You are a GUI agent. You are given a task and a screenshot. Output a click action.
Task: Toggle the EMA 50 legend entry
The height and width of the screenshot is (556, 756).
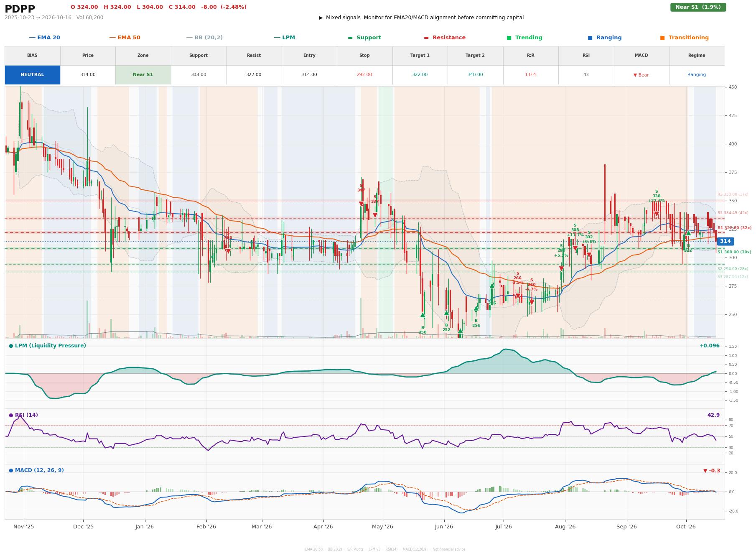tap(125, 38)
